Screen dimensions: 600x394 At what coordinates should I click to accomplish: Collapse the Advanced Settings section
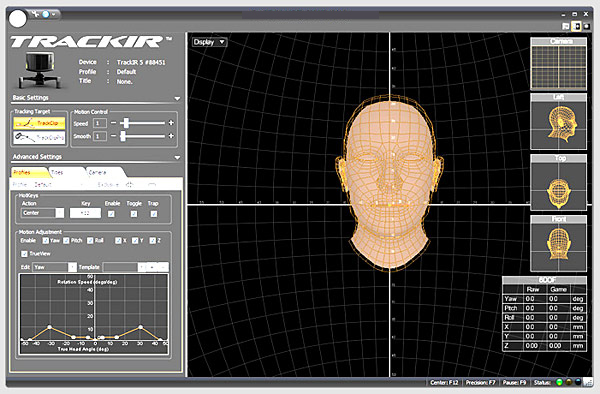(x=177, y=157)
